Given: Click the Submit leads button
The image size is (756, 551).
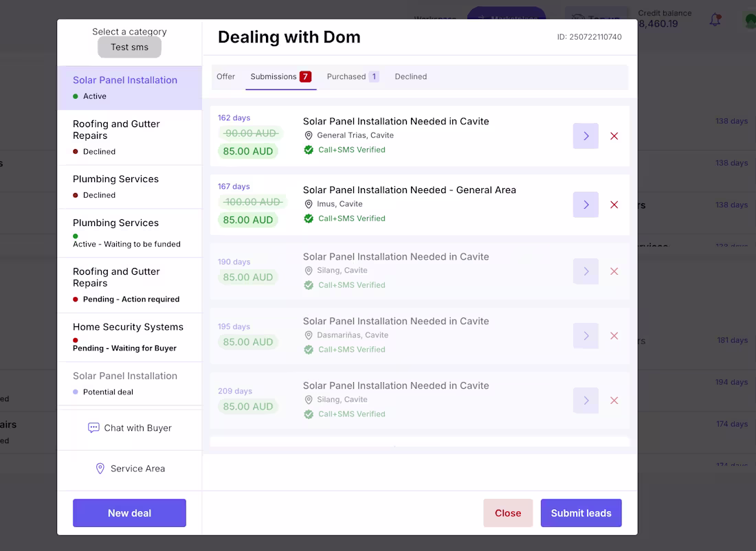Looking at the screenshot, I should click(x=581, y=513).
